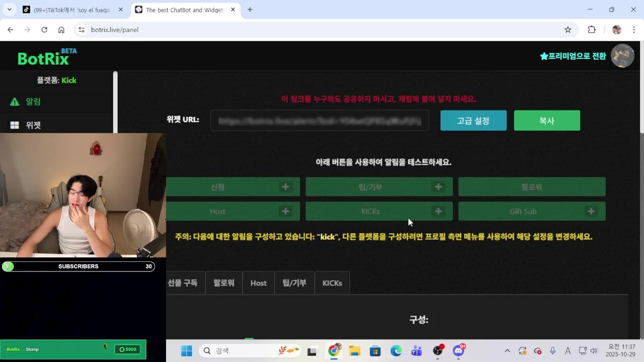Open Task View on taskbar
644x362 pixels.
click(x=312, y=351)
